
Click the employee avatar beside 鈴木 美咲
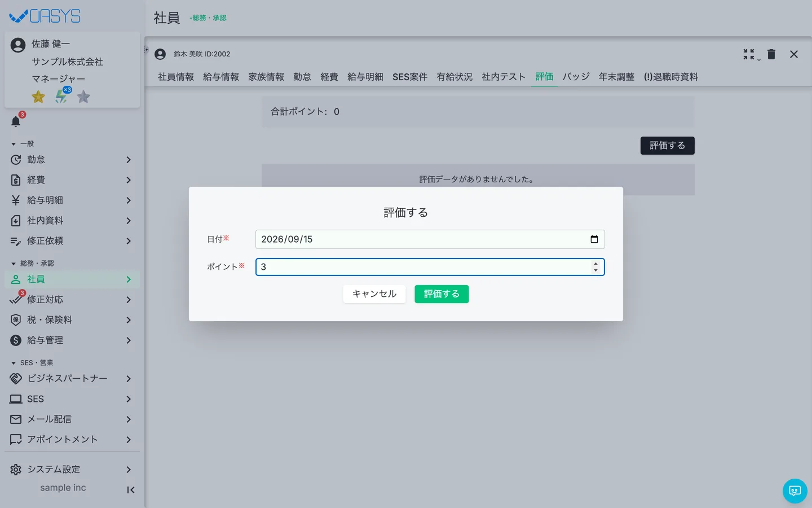click(160, 54)
